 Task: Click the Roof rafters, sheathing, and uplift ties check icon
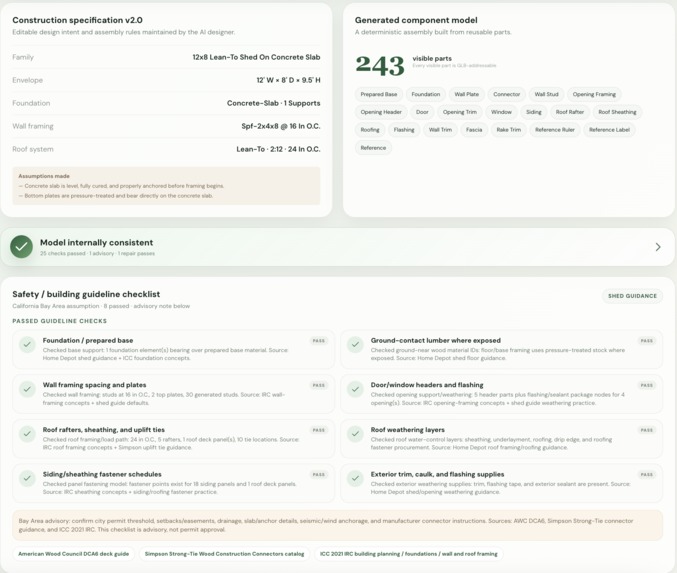point(27,434)
